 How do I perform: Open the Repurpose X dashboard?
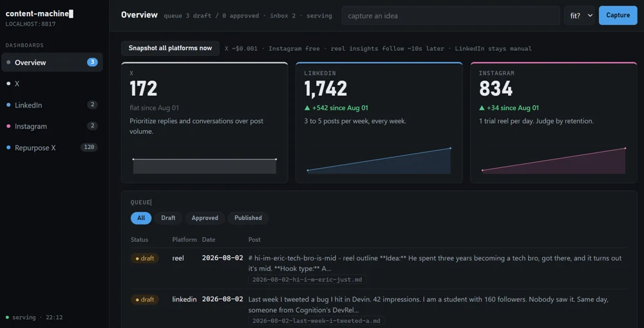pyautogui.click(x=52, y=148)
